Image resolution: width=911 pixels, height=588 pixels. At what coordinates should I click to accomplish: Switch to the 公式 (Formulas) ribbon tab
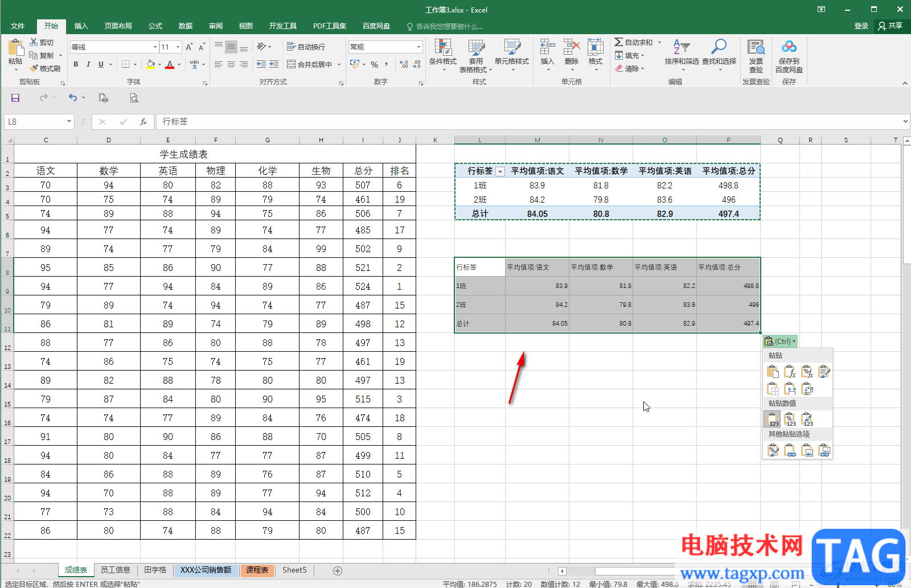[155, 26]
